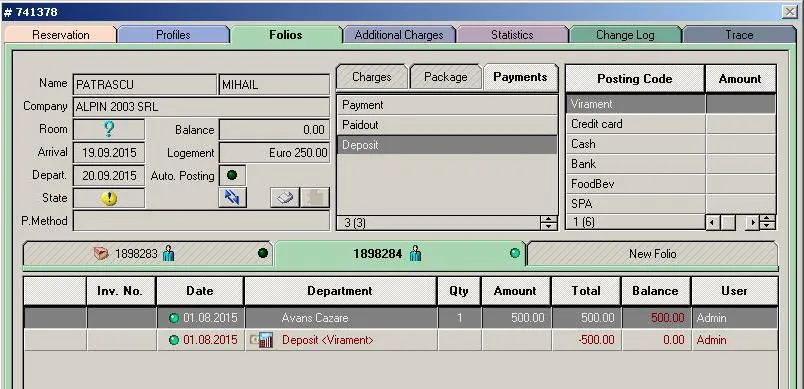Click the MIHAIL first name field
This screenshot has width=804, height=389.
274,85
